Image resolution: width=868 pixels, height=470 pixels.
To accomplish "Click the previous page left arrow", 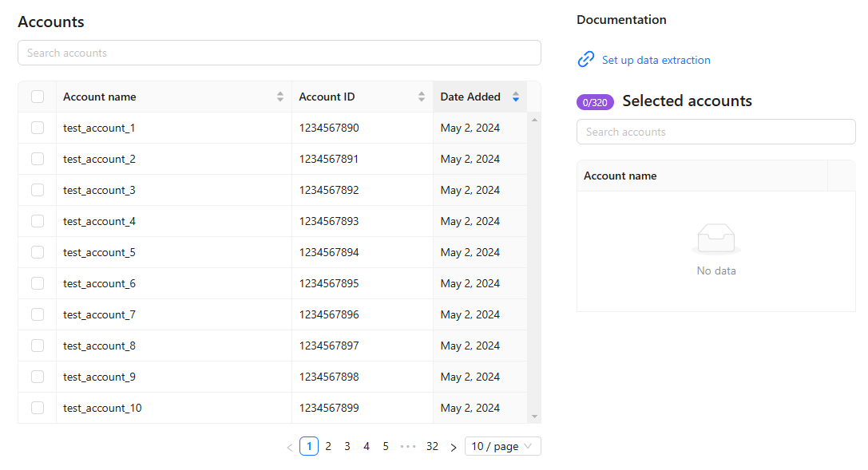I will [289, 447].
